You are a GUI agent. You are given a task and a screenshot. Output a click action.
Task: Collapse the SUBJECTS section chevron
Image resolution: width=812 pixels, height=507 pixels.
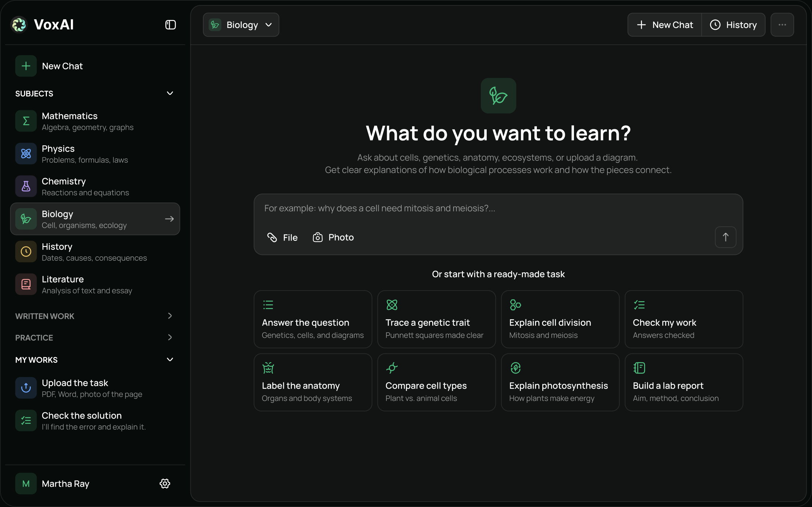pos(170,93)
